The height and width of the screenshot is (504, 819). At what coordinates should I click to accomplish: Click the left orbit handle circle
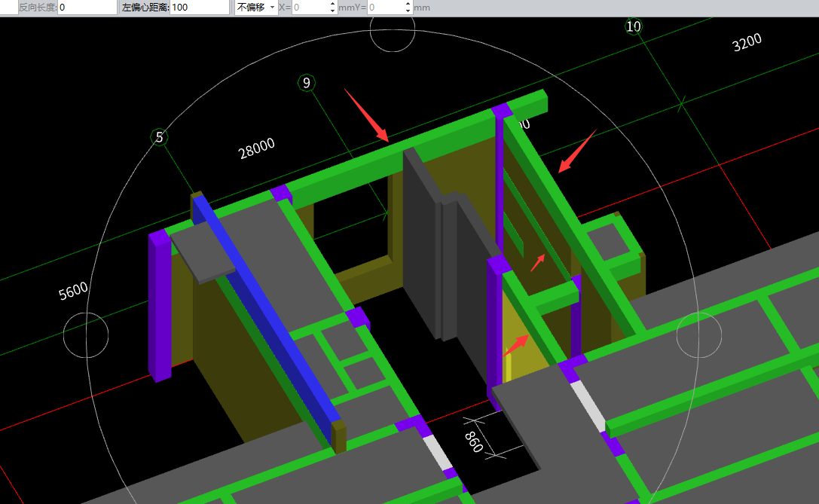click(x=86, y=335)
